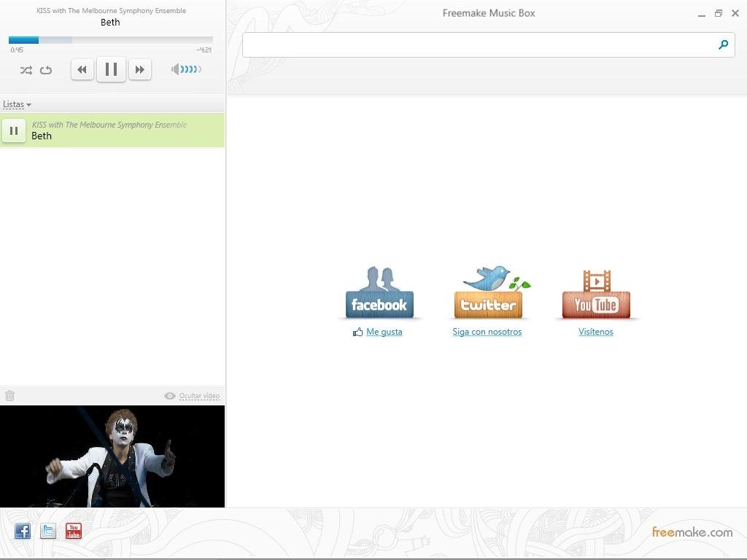Pause Beth from the playlist row button
Image resolution: width=747 pixels, height=560 pixels.
click(14, 131)
